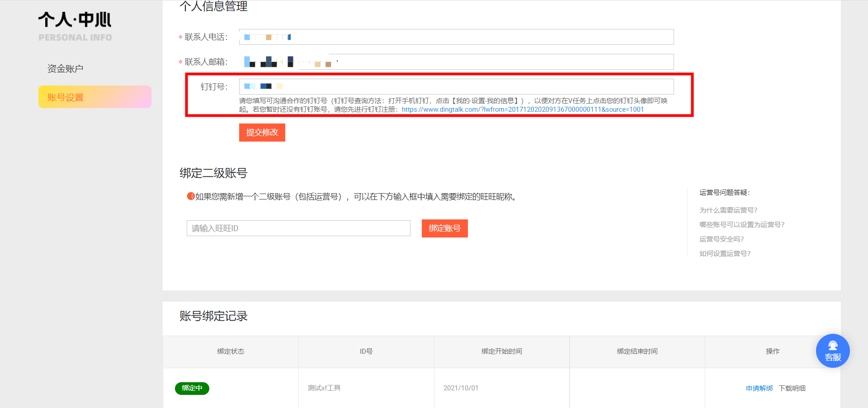Screen dimensions: 868x408
Task: Open the 哪些账号可以设置为运营号? link
Action: point(742,225)
